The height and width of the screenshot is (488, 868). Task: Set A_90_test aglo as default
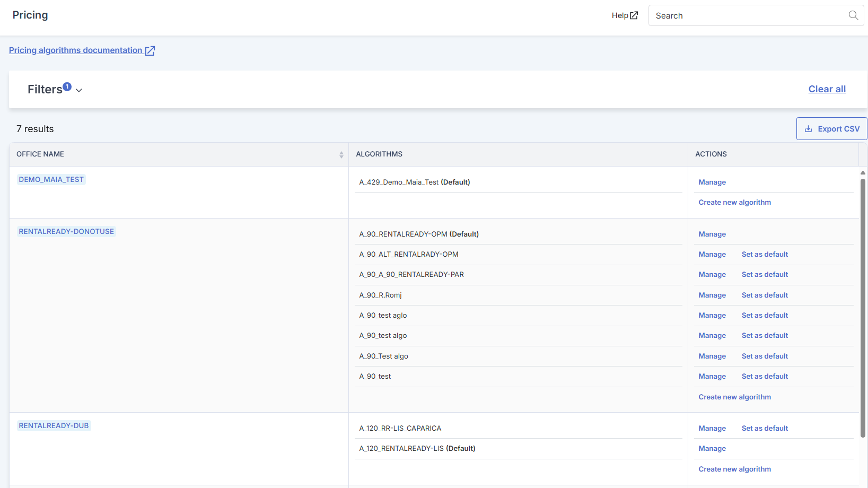[x=765, y=315]
